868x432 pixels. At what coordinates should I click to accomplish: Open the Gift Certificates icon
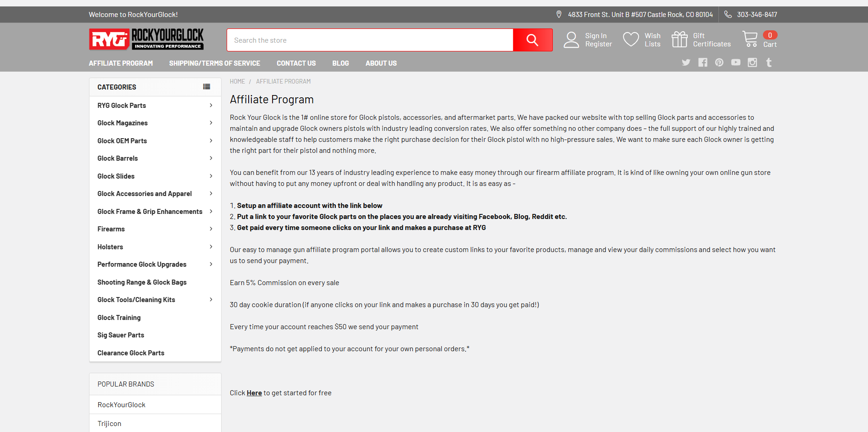(679, 39)
